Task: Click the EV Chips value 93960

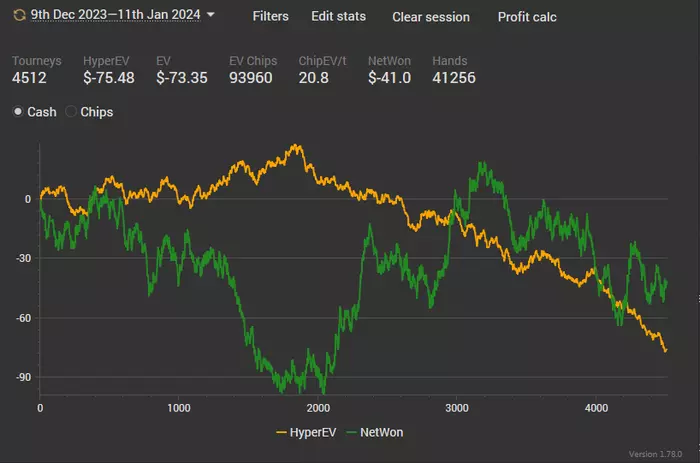Action: pyautogui.click(x=251, y=78)
